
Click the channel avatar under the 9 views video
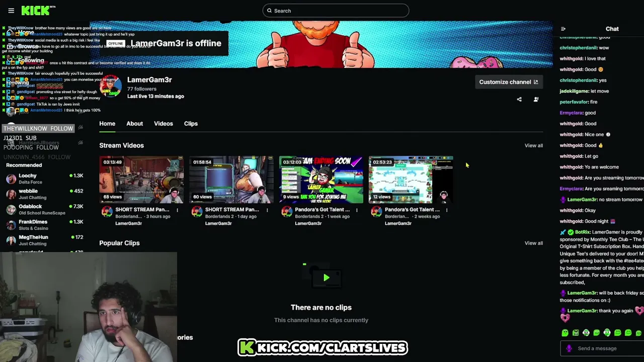tap(286, 212)
